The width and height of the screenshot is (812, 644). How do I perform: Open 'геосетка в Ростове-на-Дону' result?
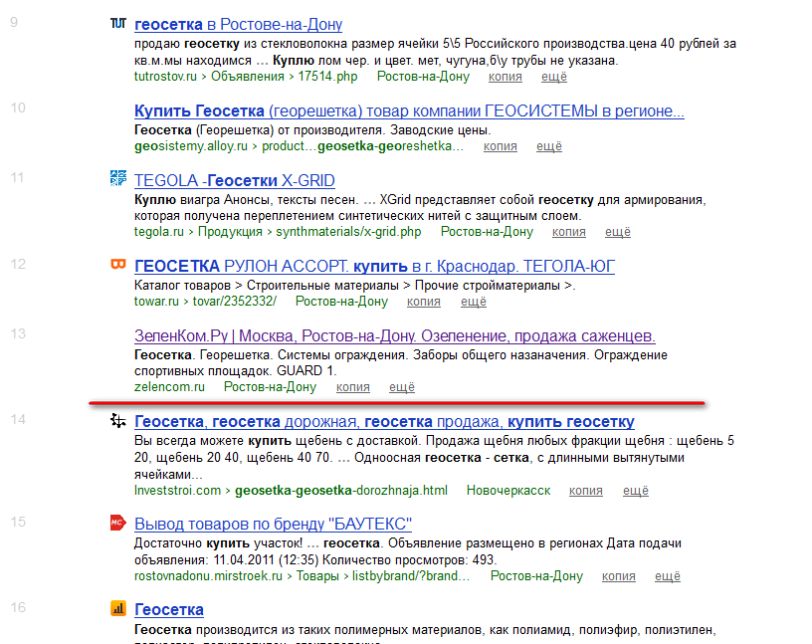point(238,24)
